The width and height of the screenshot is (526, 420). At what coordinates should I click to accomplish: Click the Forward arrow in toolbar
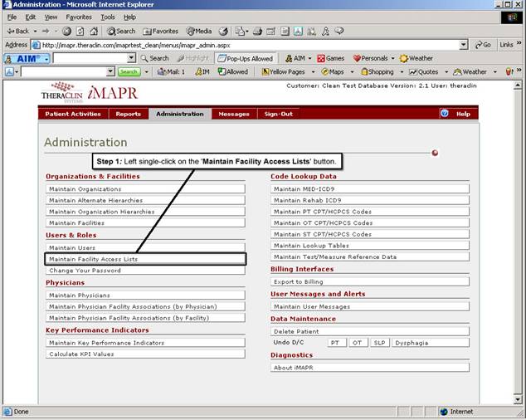click(x=46, y=32)
